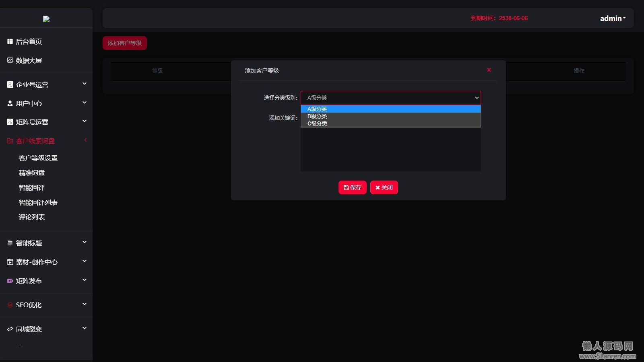
Task: Click the SEO优化 sidebar icon
Action: tap(10, 305)
